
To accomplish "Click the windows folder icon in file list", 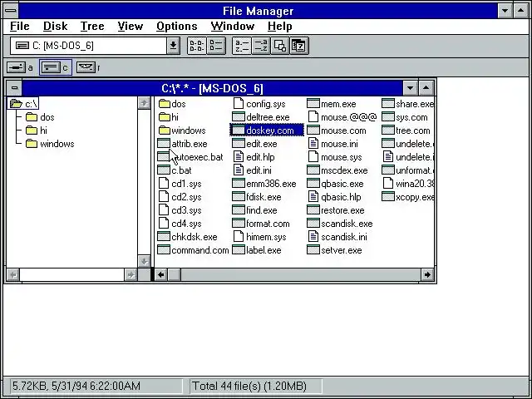I will [165, 131].
